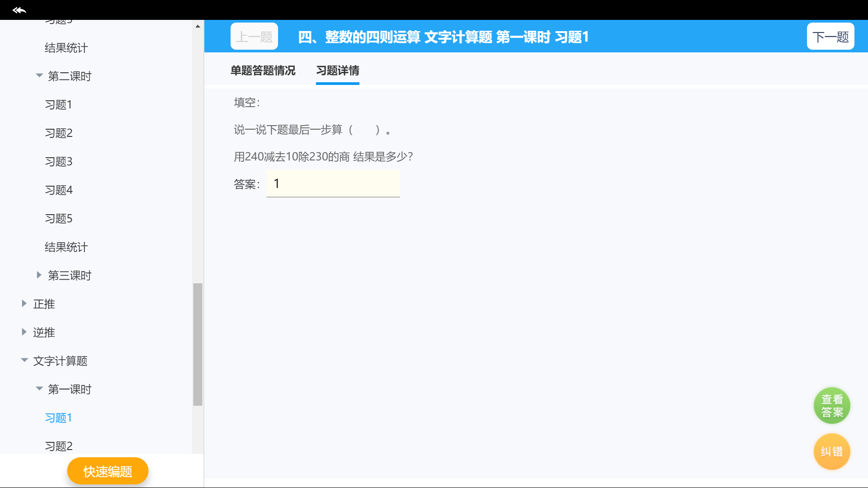Image resolution: width=868 pixels, height=488 pixels.
Task: Click the 答案 answer input field
Action: point(333,184)
